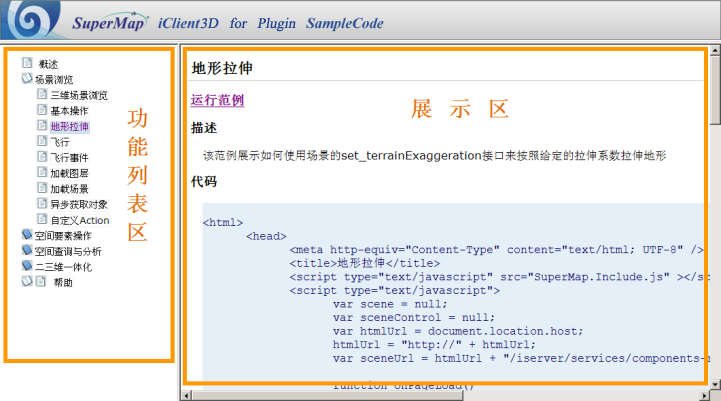Click the open book icon beside 场景浏览
This screenshot has width=721, height=401.
tap(26, 79)
